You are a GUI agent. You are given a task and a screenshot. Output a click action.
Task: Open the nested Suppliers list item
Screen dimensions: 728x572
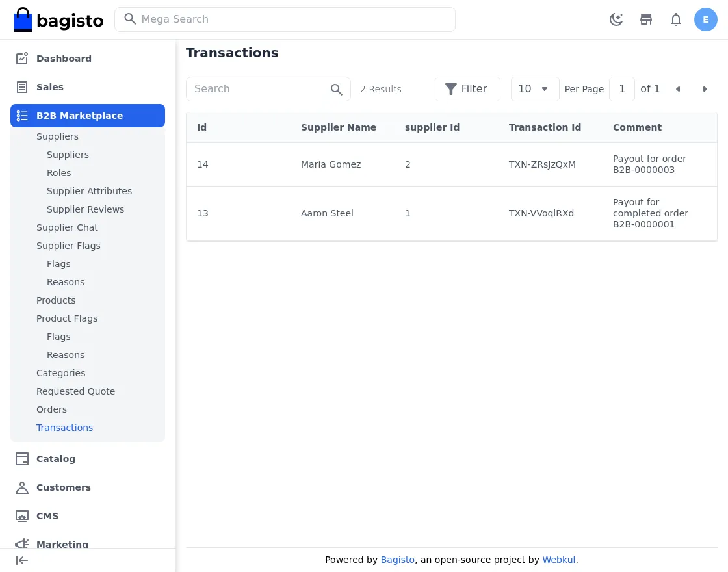point(68,155)
